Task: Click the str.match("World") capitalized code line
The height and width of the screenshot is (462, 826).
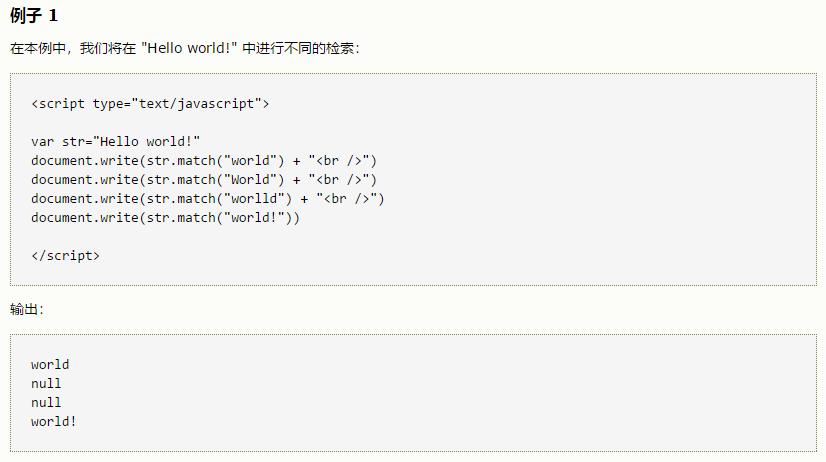Action: [203, 179]
